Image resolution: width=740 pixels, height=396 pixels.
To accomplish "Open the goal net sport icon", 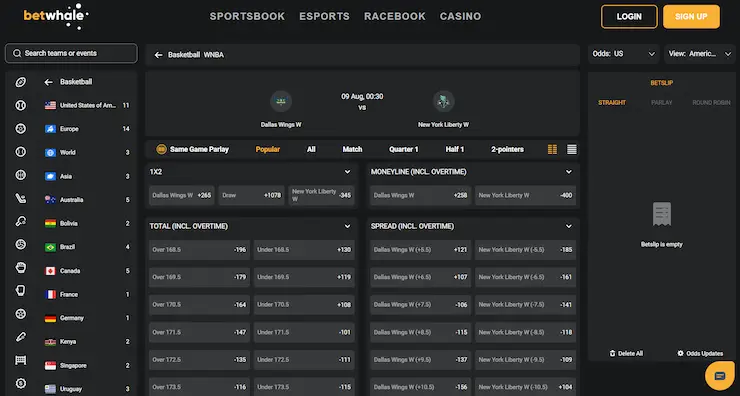I will [20, 360].
